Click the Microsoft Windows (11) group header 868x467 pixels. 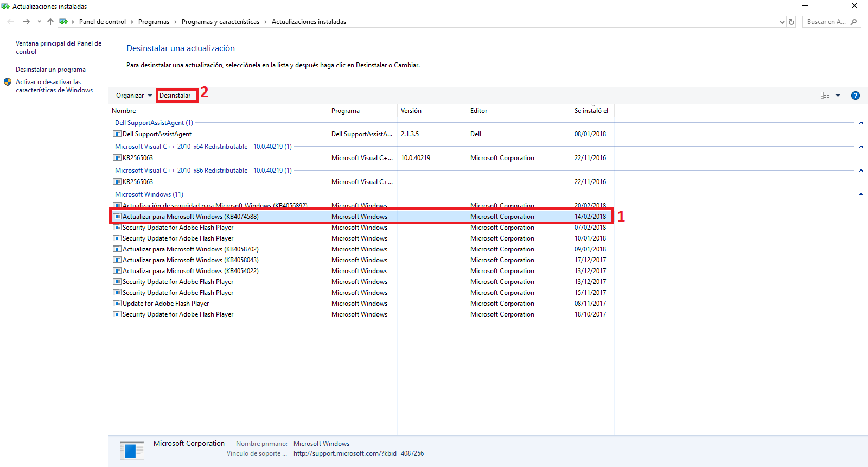(x=149, y=194)
